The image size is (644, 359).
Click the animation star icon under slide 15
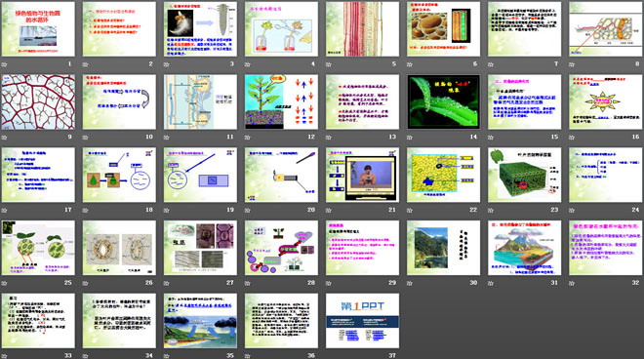point(491,138)
